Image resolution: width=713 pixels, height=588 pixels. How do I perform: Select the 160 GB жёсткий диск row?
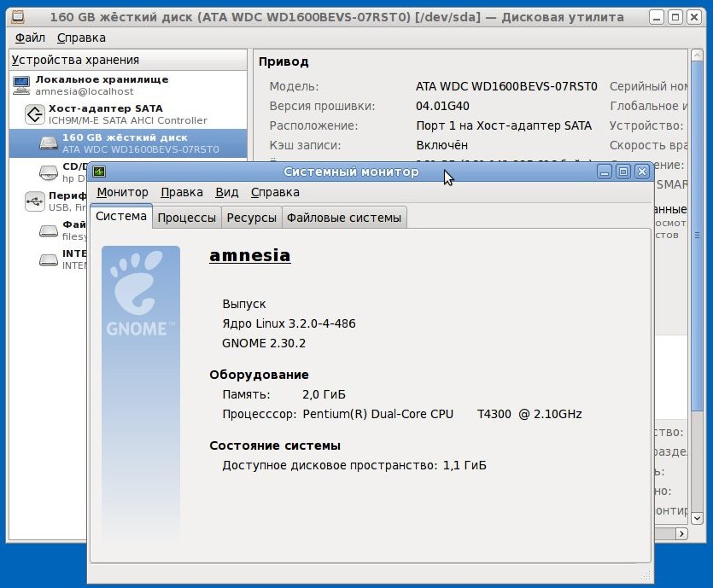coord(128,143)
